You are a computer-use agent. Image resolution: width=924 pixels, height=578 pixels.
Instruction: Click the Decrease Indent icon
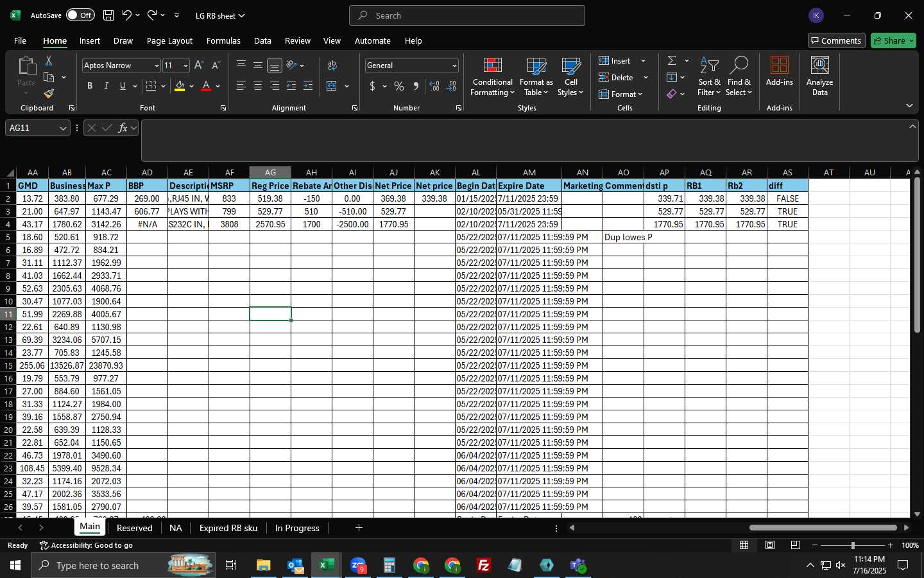click(x=291, y=86)
